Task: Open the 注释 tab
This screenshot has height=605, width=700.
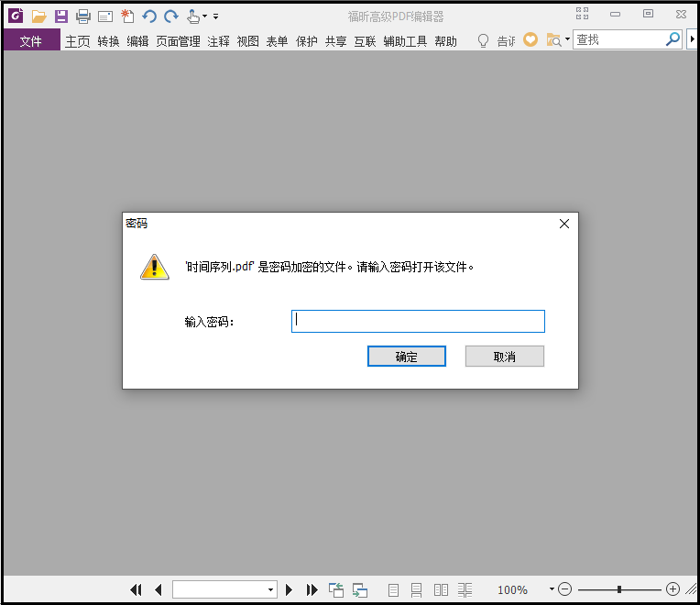Action: point(218,41)
